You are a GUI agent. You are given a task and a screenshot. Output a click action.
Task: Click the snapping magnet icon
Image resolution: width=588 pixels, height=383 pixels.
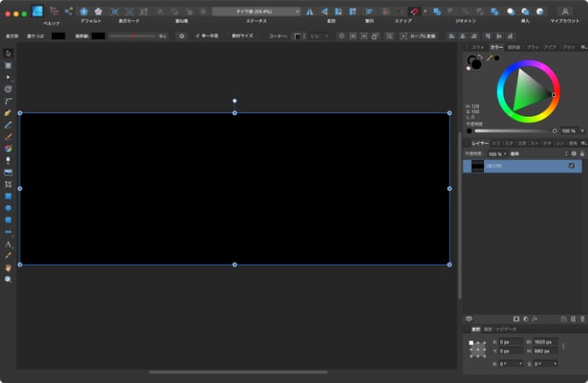pos(414,11)
